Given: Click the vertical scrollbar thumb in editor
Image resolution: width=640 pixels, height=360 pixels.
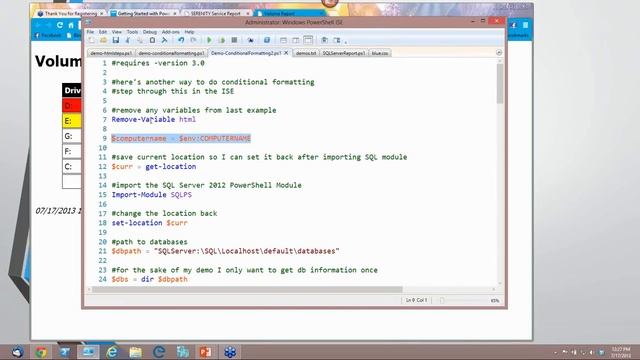Looking at the screenshot, I should [500, 84].
